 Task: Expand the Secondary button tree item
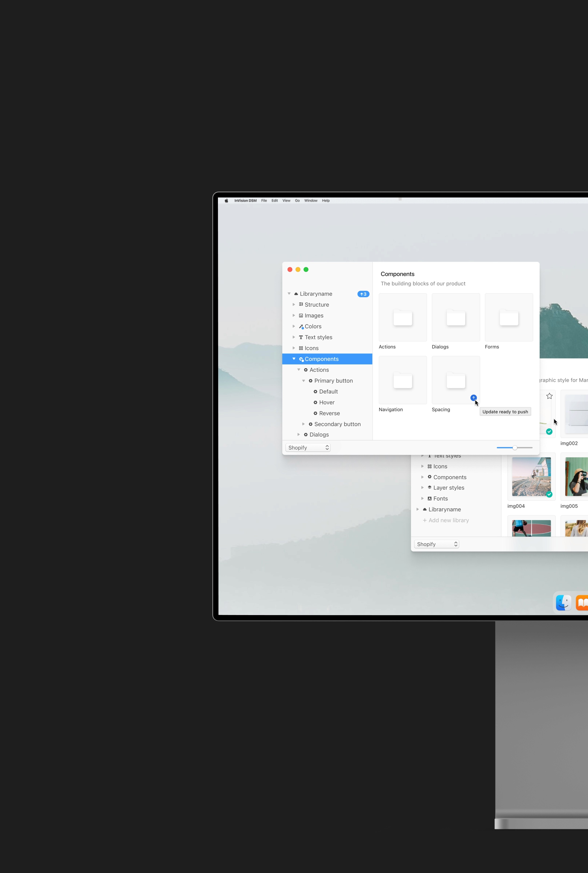tap(303, 424)
